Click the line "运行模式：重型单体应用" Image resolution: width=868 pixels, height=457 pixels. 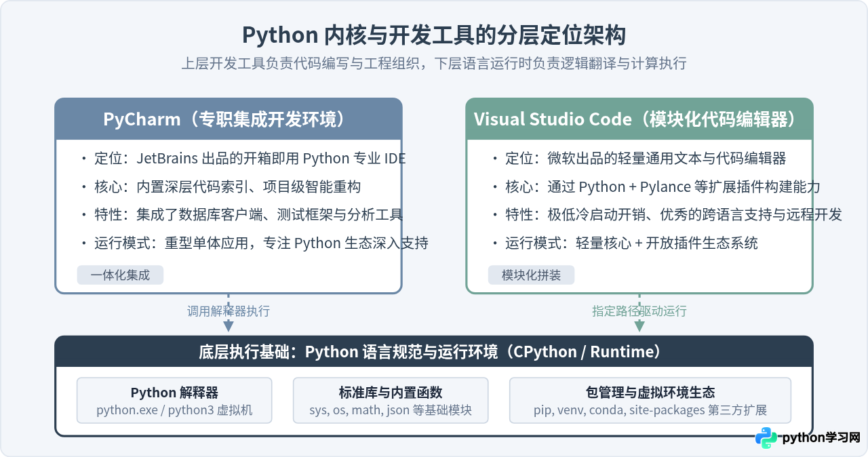pos(254,243)
